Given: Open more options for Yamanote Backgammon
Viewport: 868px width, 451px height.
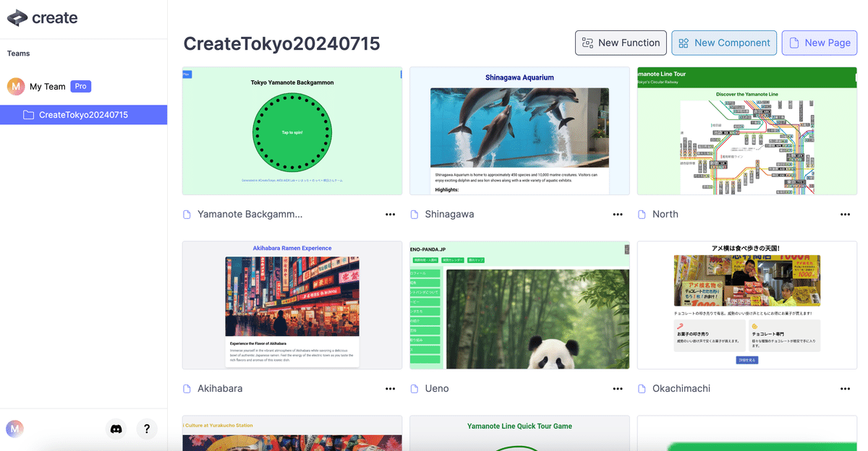Looking at the screenshot, I should 391,215.
